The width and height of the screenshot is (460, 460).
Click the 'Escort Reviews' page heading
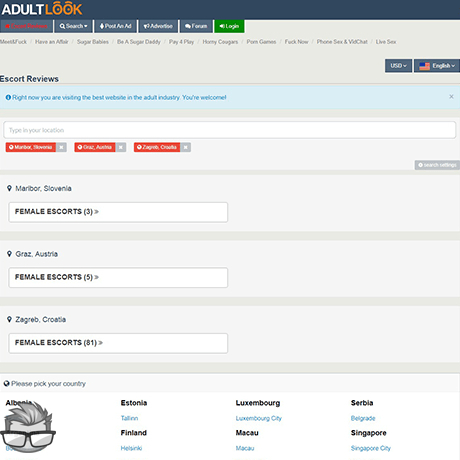[29, 79]
